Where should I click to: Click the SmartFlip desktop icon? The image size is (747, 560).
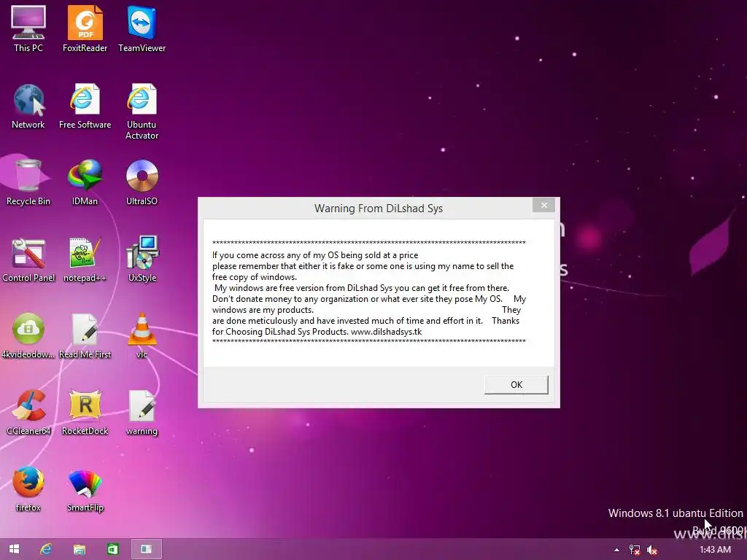click(x=85, y=489)
